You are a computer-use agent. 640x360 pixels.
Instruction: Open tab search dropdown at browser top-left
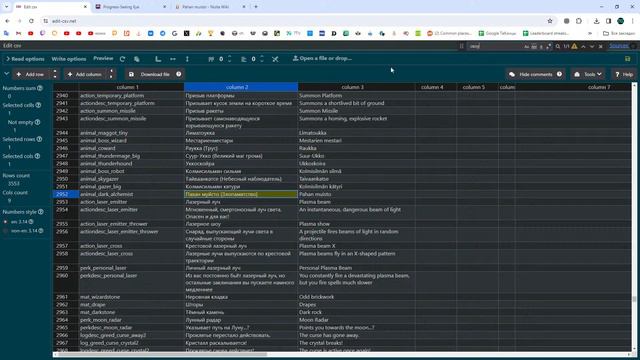point(7,7)
